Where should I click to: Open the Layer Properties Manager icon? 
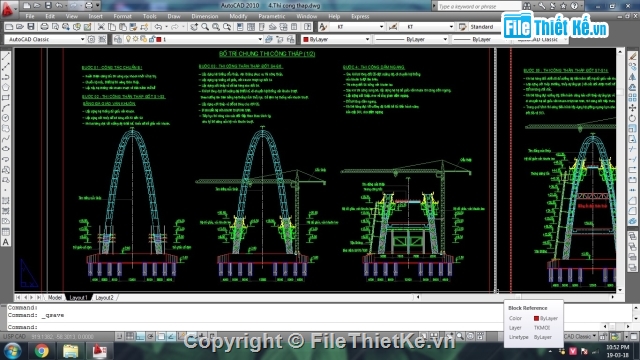(x=118, y=39)
